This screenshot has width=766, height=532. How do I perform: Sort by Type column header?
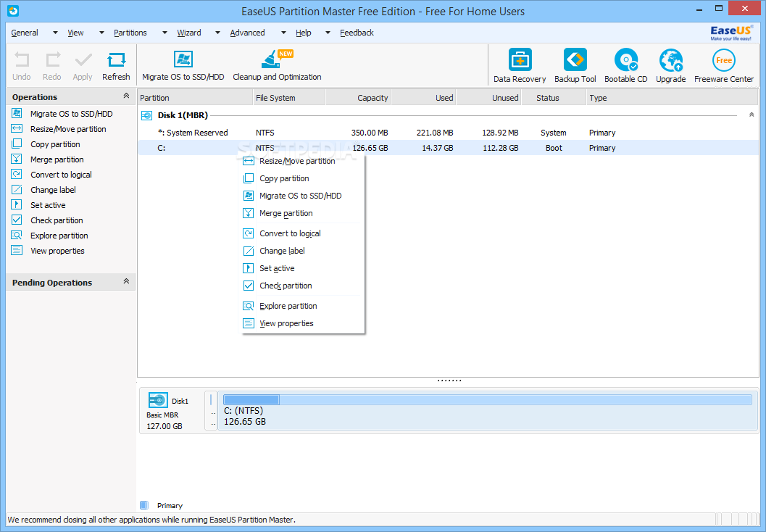tap(673, 98)
